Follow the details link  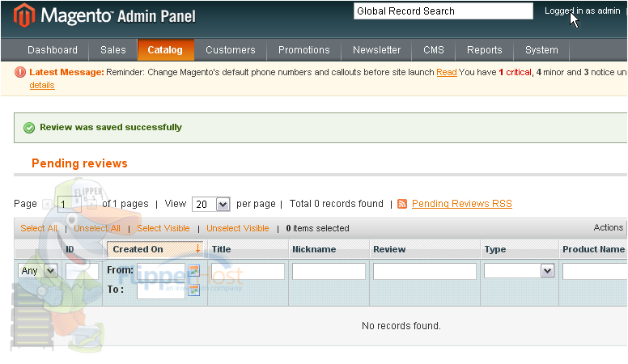click(x=42, y=85)
